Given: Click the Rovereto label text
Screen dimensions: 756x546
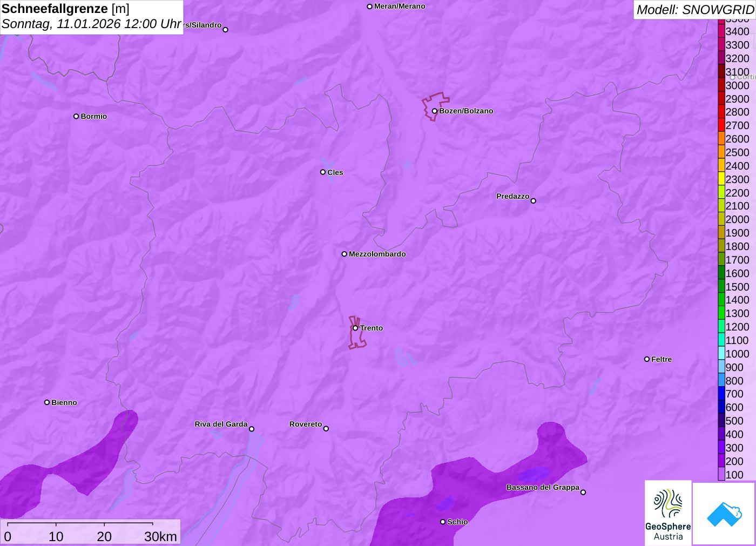Looking at the screenshot, I should pos(306,424).
